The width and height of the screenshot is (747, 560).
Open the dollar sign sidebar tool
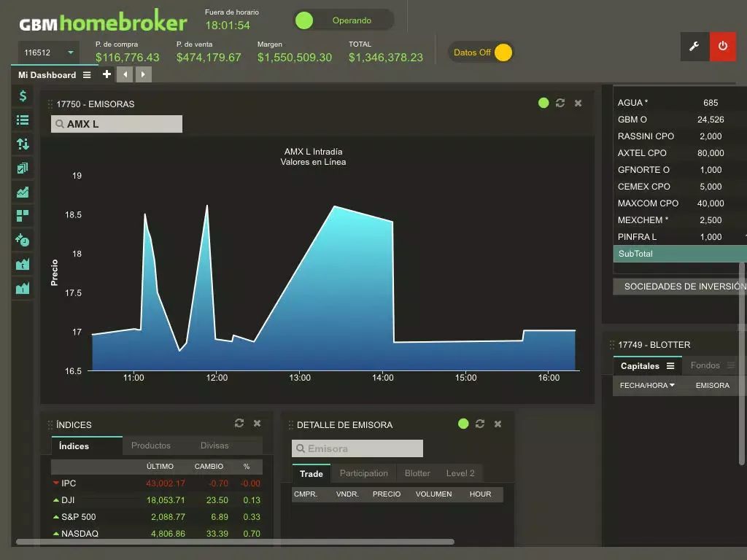click(x=23, y=96)
